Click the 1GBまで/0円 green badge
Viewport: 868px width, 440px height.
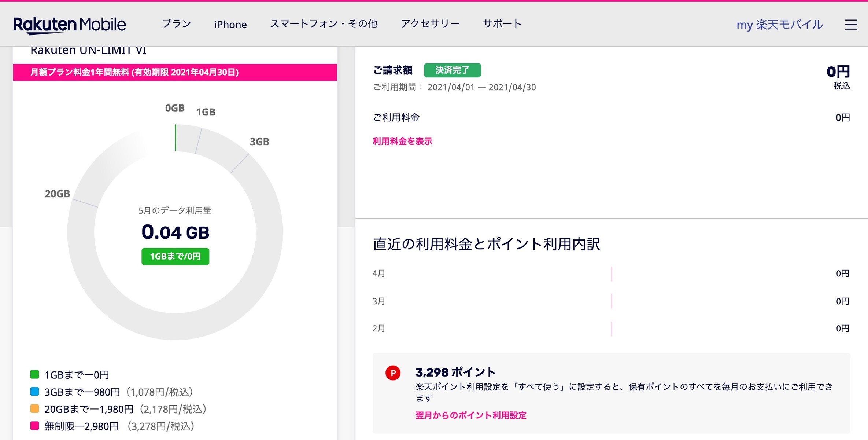[175, 256]
